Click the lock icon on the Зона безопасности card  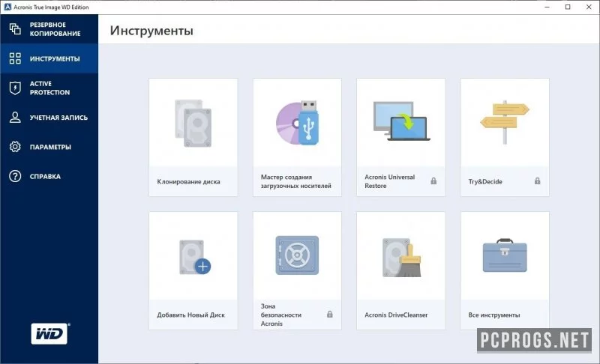click(x=330, y=314)
